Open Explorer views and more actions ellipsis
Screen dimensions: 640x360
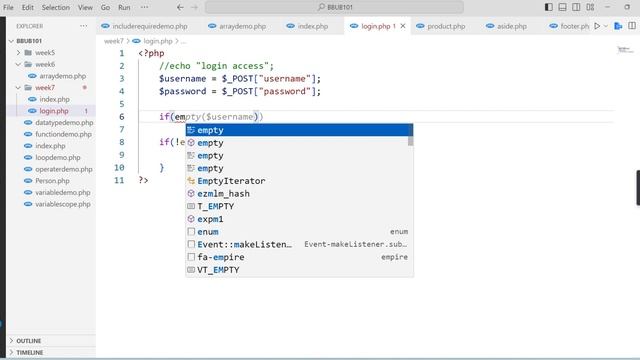pos(84,26)
